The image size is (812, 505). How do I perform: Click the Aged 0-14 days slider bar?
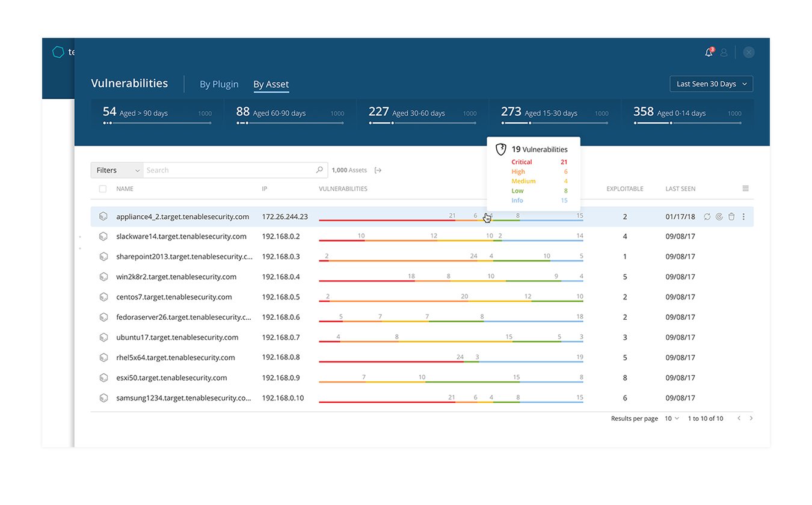(687, 123)
